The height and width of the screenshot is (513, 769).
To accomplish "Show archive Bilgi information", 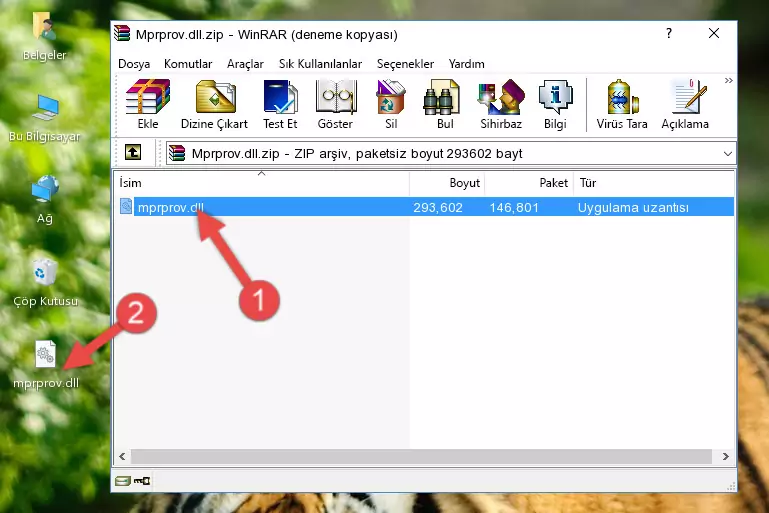I will (555, 104).
